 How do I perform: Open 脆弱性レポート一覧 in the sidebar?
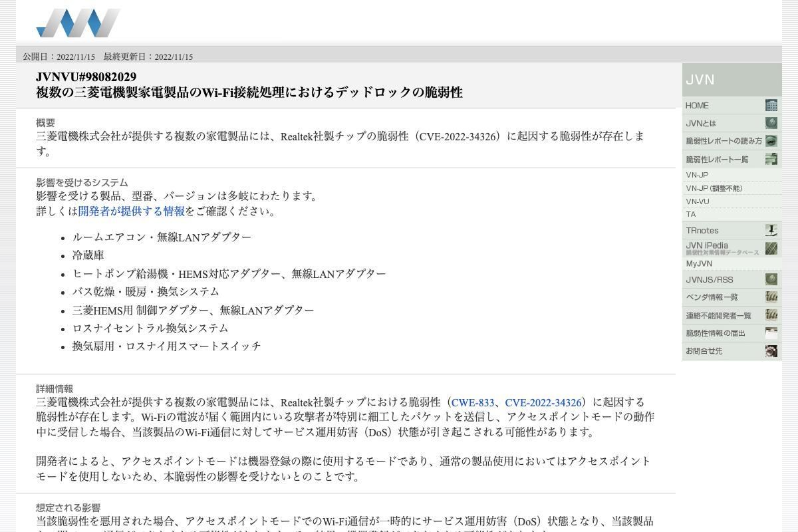click(x=731, y=159)
